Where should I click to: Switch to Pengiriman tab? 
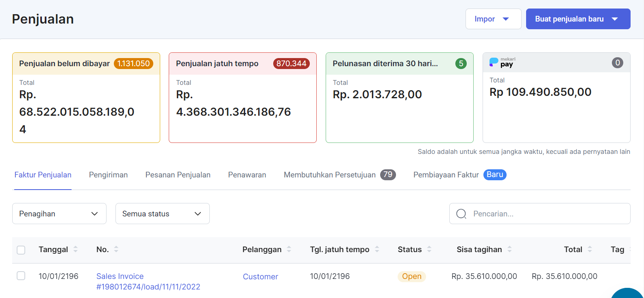tap(108, 175)
